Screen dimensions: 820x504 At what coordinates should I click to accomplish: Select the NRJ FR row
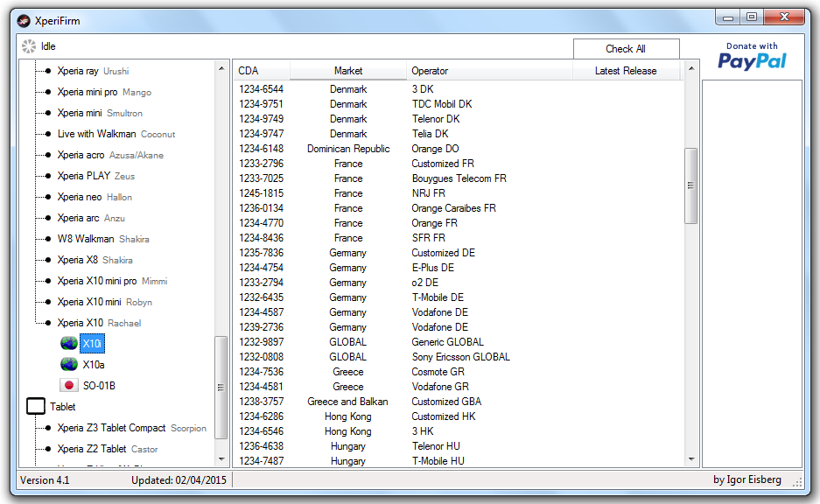pos(458,193)
